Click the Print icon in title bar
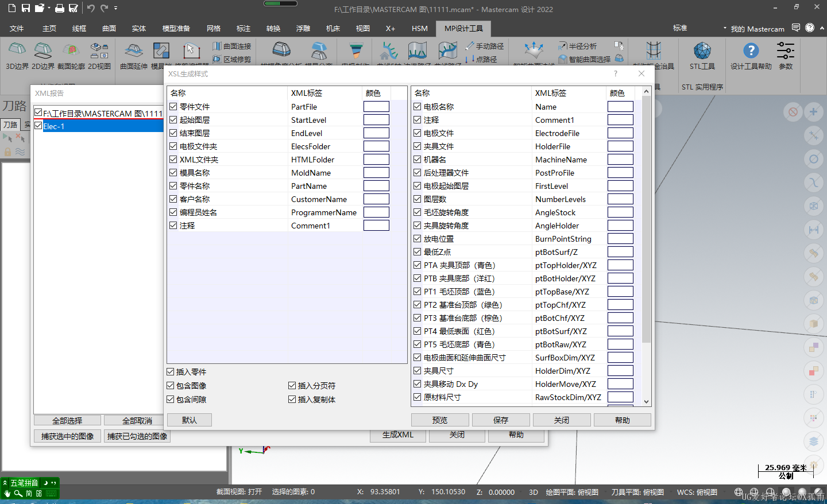 click(59, 8)
